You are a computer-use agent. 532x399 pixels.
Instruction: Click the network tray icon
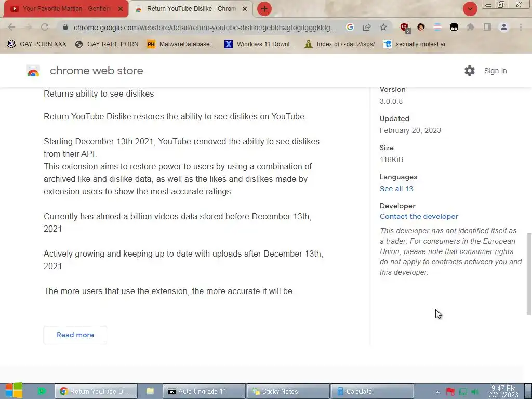coord(463,392)
